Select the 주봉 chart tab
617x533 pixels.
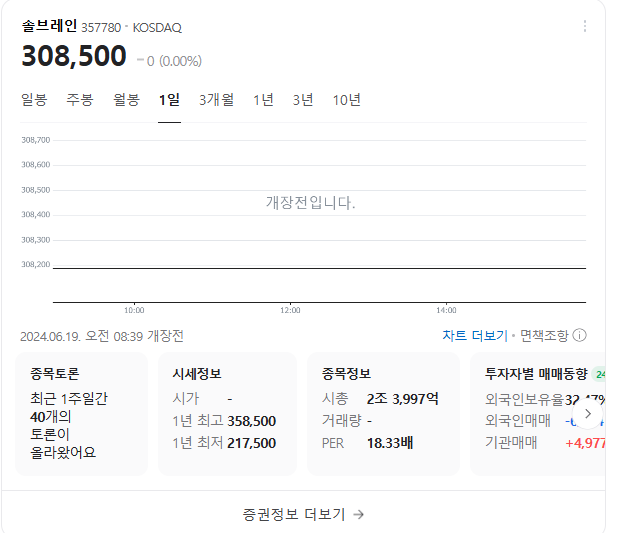(x=80, y=100)
